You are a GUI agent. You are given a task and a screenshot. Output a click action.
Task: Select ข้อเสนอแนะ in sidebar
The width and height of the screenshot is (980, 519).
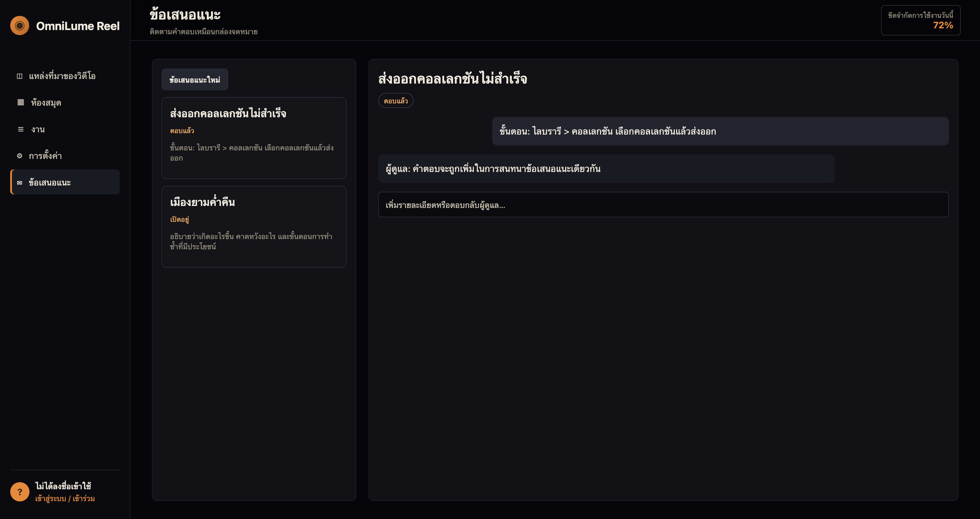pos(65,182)
